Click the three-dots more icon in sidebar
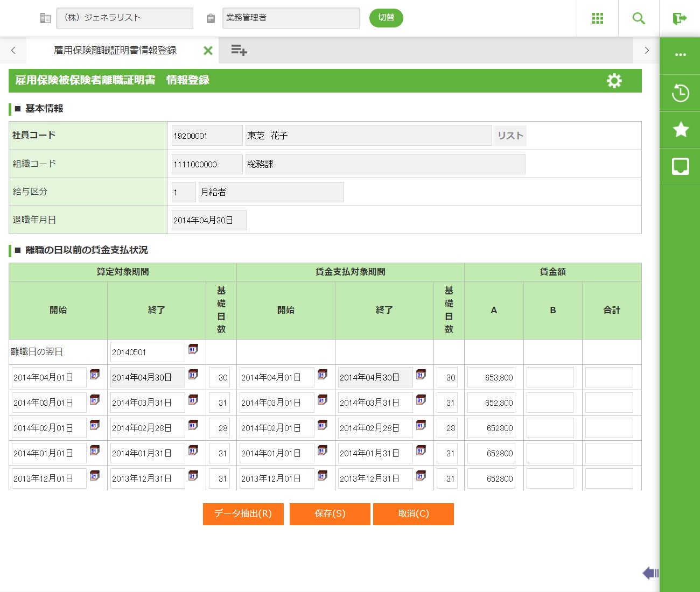This screenshot has width=700, height=592. click(x=680, y=55)
